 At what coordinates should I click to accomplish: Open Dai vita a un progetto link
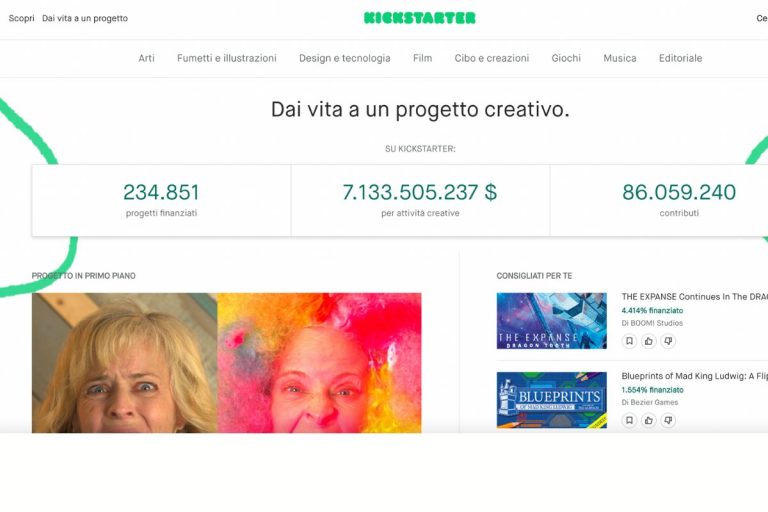[x=85, y=18]
